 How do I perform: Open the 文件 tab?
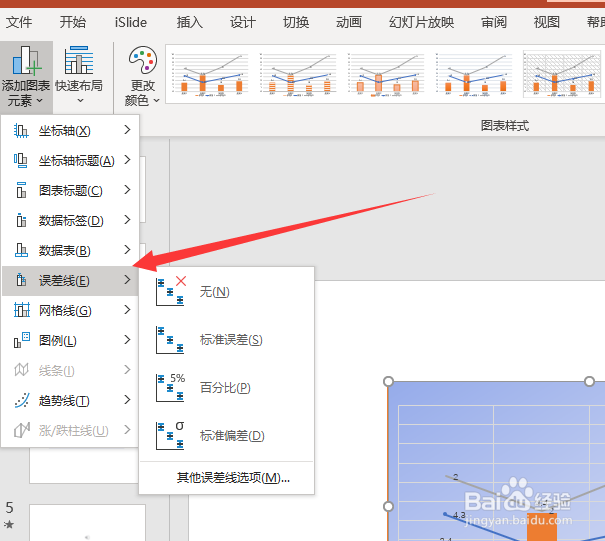click(19, 22)
